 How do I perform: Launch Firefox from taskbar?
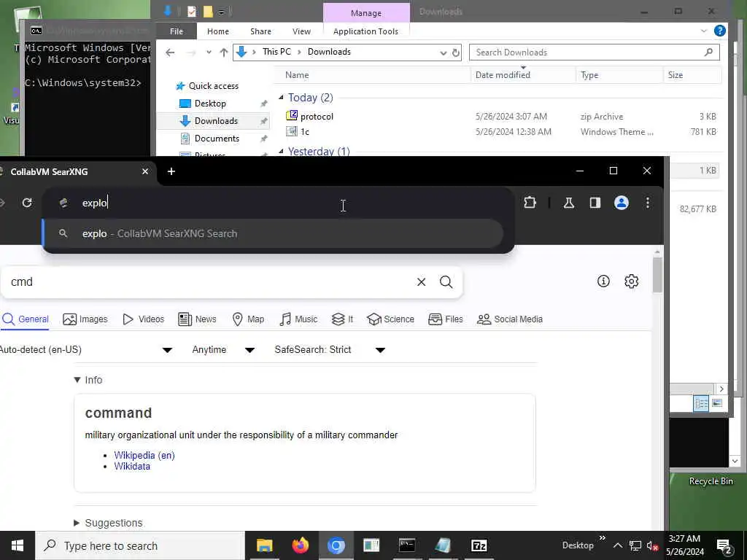point(300,545)
